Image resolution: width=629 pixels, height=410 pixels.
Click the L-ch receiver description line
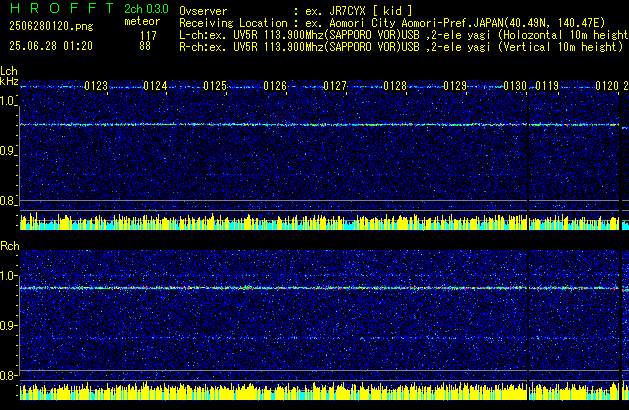click(404, 35)
